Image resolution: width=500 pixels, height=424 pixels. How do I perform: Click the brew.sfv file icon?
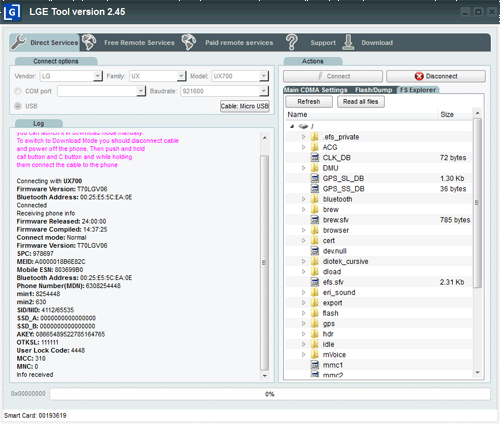point(315,220)
